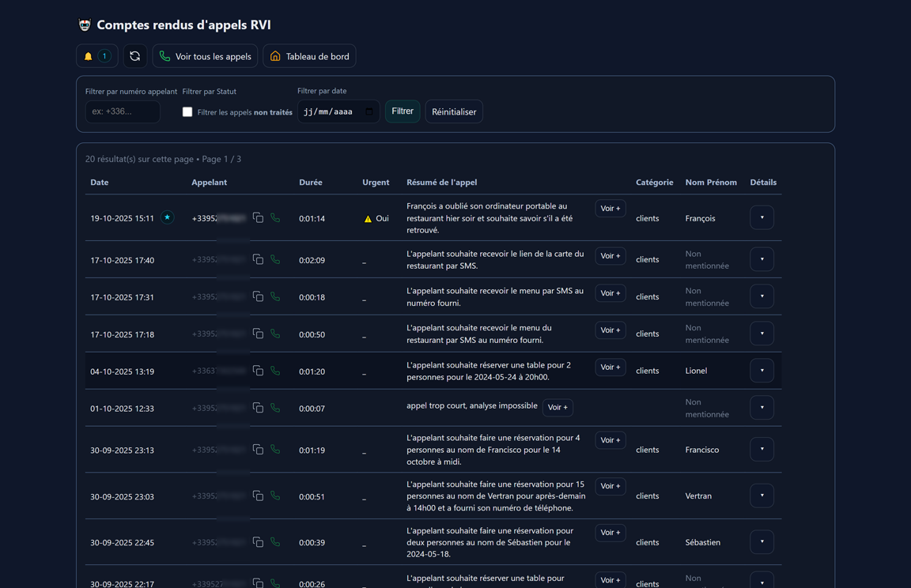Enable the non traités calls filter checkbox

(187, 112)
